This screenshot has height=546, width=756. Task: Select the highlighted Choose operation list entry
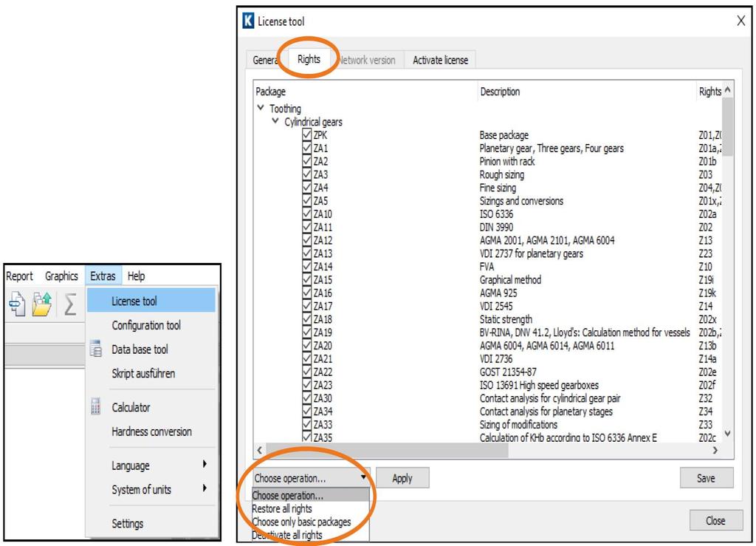point(311,495)
